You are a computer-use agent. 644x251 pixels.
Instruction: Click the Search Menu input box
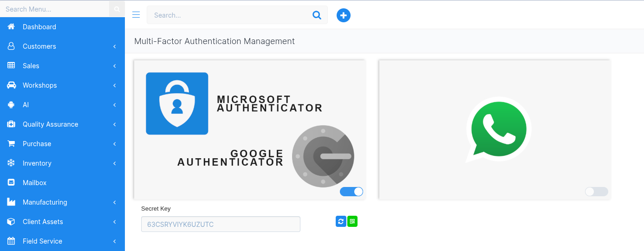click(x=54, y=9)
